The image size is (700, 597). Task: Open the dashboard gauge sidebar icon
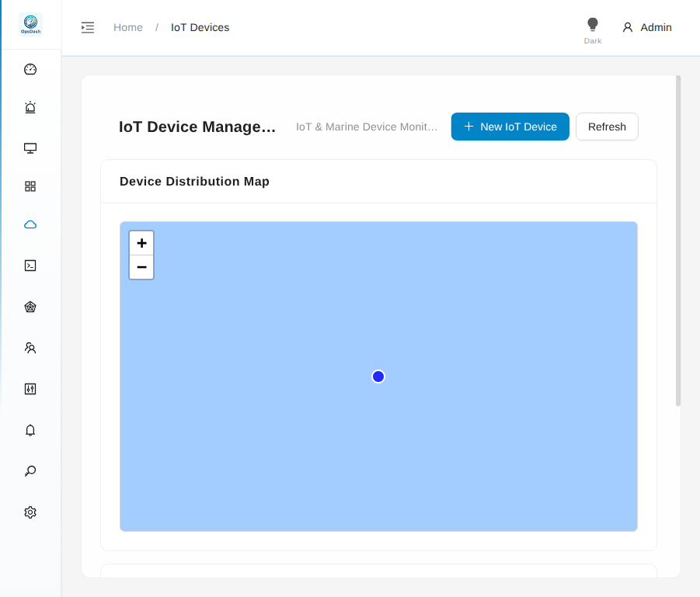30,69
